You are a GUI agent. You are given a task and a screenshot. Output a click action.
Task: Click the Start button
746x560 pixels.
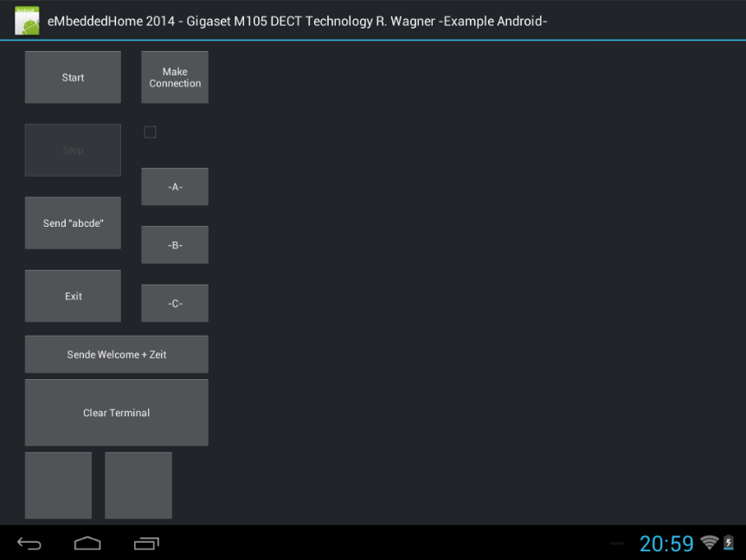pos(73,77)
